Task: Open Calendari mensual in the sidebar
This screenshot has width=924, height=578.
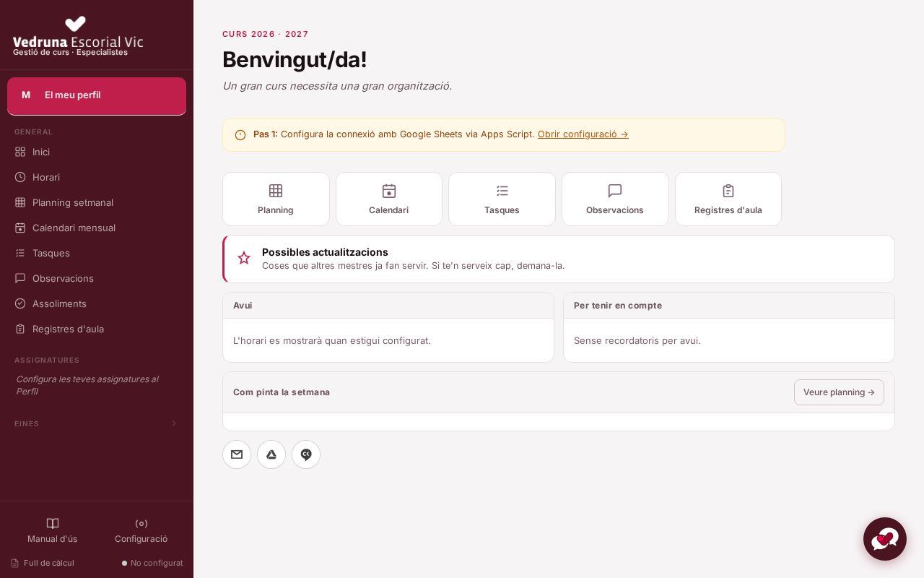Action: [x=97, y=228]
